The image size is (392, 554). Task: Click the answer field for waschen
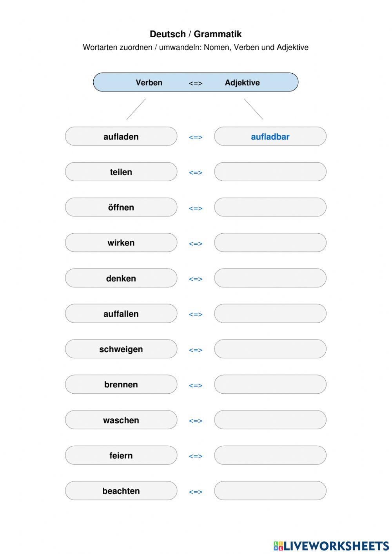(x=270, y=420)
